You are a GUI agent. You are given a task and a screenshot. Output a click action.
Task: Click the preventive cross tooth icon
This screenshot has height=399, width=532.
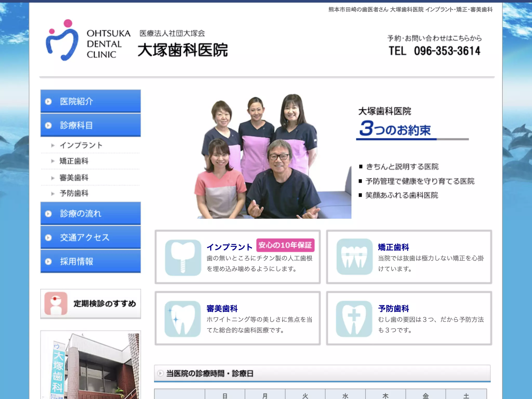click(x=354, y=319)
